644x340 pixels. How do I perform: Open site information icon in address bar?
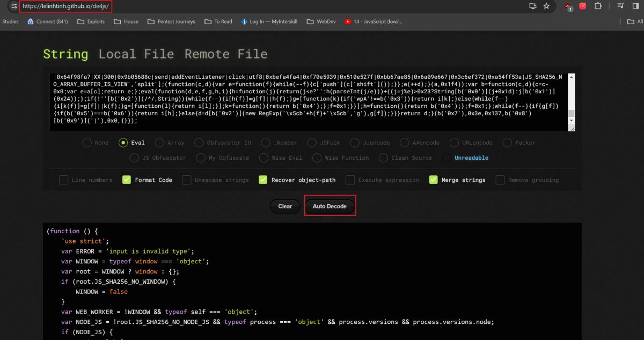(14, 6)
